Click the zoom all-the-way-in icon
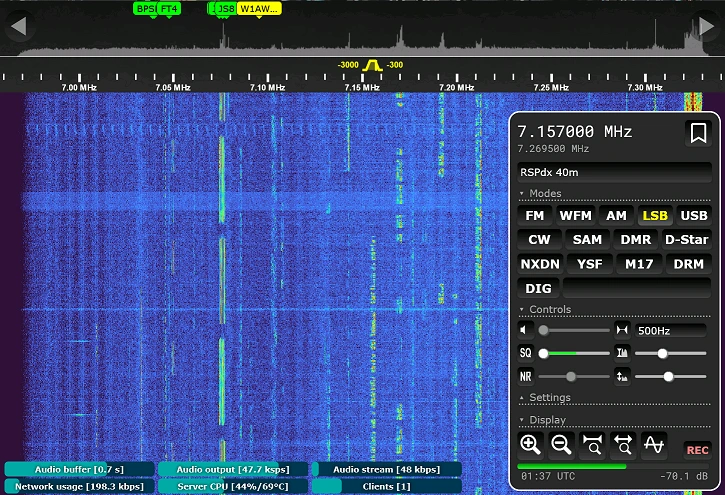The width and height of the screenshot is (725, 495). click(x=592, y=445)
